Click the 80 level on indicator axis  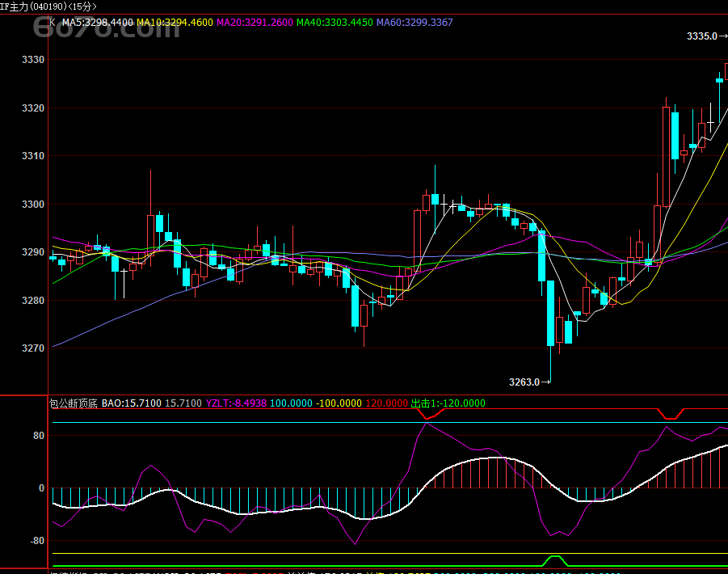click(39, 436)
